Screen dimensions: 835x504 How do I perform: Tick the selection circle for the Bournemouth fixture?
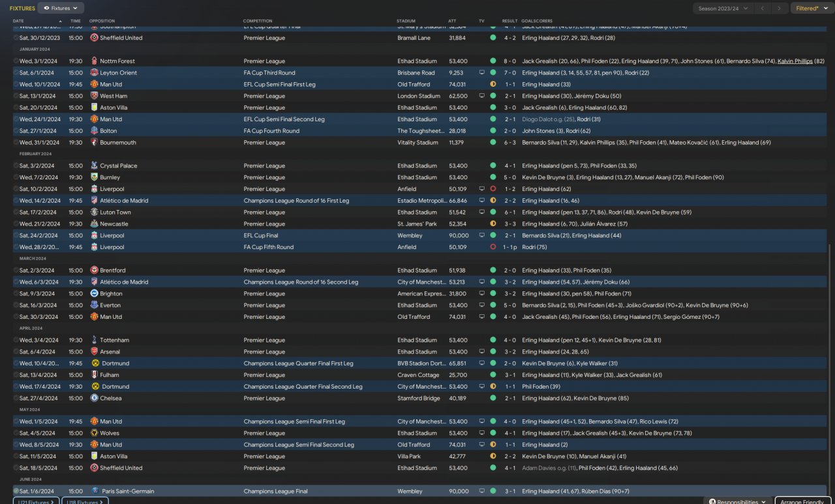tap(16, 143)
